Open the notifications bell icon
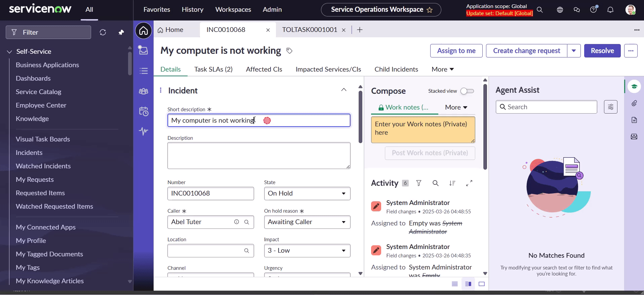This screenshot has width=644, height=295. [x=610, y=10]
